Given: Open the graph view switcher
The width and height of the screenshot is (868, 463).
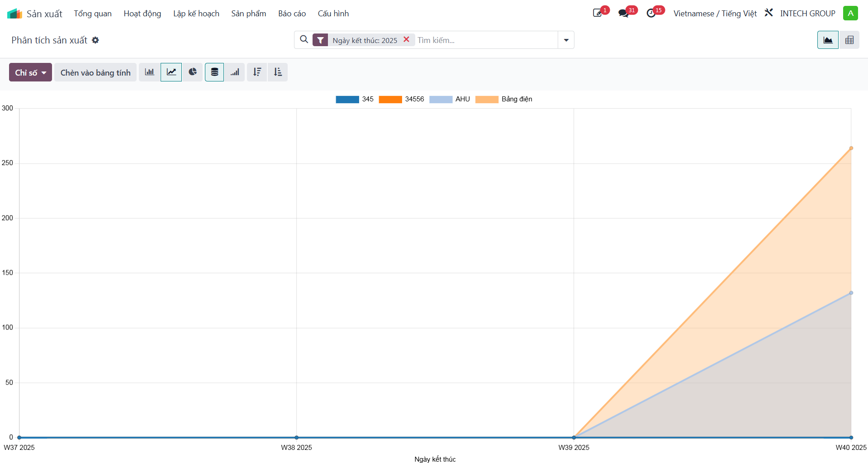Looking at the screenshot, I should coord(828,40).
